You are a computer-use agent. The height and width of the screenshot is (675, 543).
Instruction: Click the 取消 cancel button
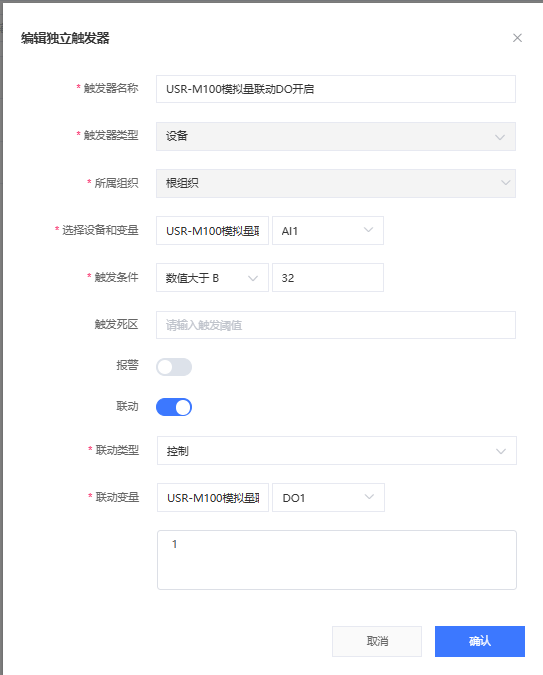(x=377, y=641)
